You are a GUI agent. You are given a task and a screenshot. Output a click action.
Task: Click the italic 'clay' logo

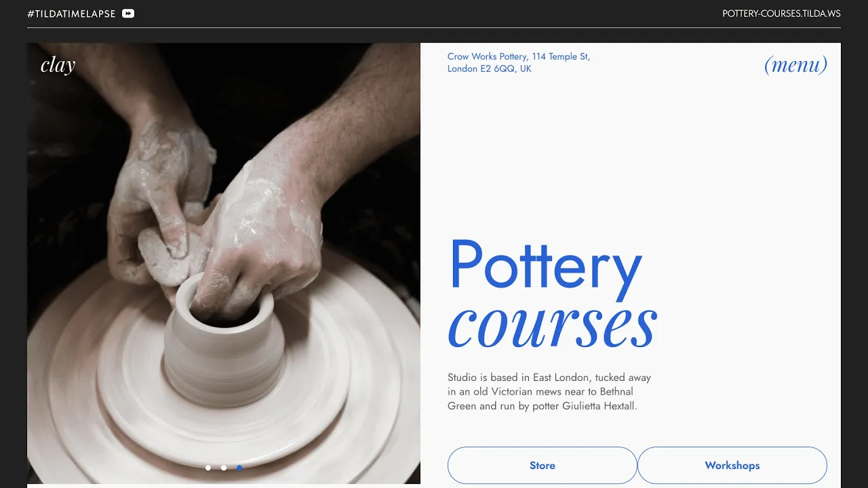[58, 64]
